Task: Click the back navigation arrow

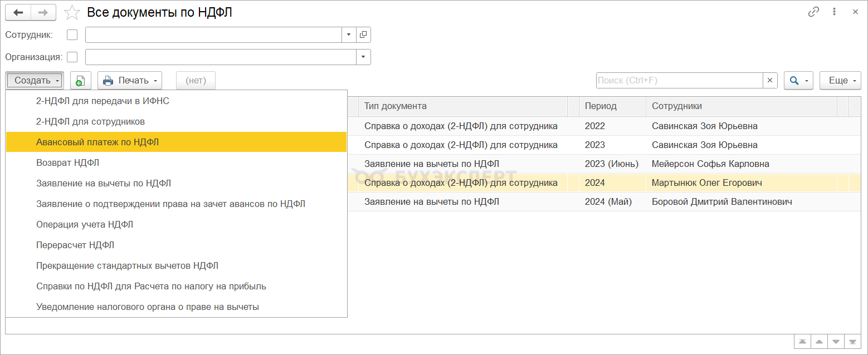Action: click(18, 12)
